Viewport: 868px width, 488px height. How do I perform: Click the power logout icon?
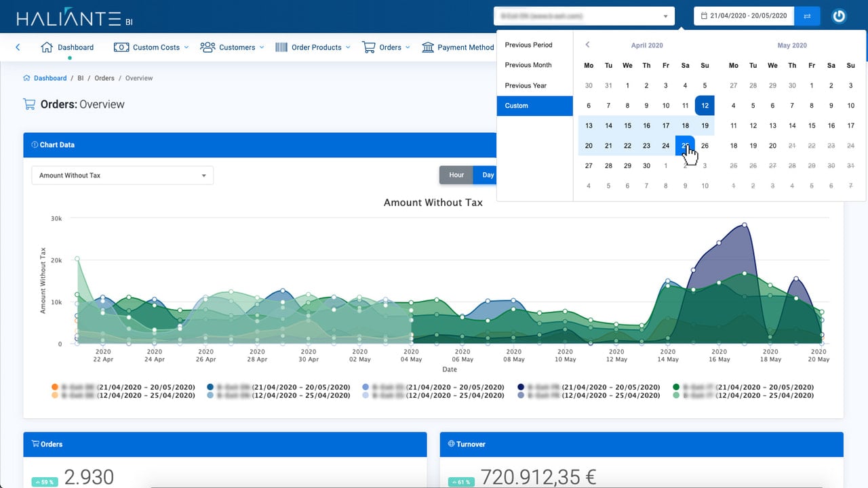point(839,16)
